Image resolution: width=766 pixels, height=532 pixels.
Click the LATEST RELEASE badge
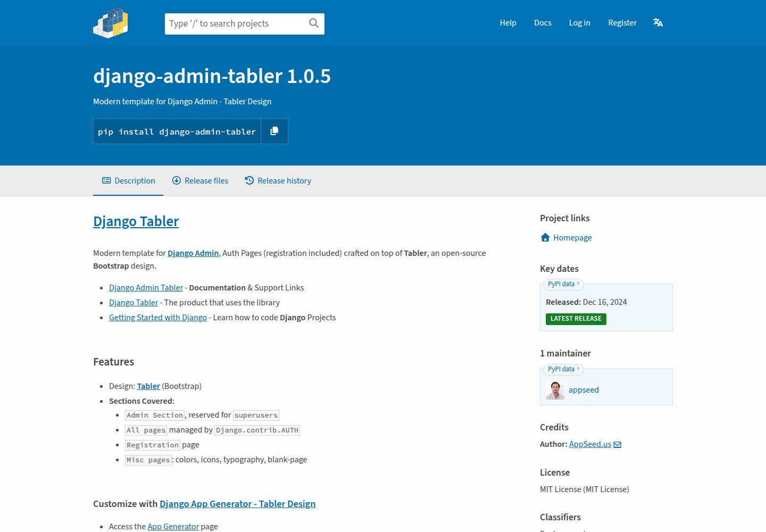click(x=576, y=319)
